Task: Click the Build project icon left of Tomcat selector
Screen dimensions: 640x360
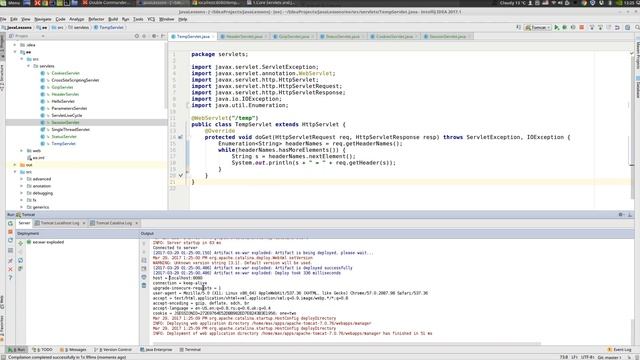Action: click(x=519, y=27)
